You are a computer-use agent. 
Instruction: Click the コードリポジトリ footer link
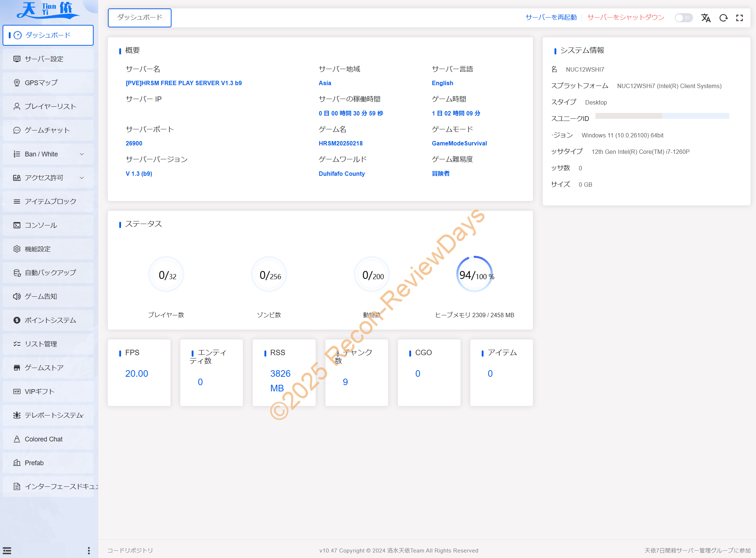[x=130, y=550]
